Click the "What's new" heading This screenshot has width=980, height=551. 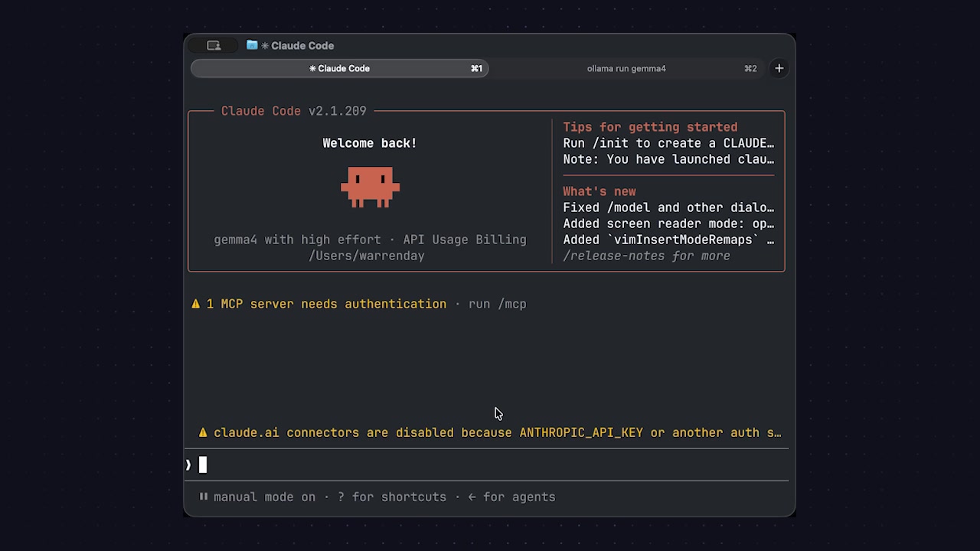(x=599, y=191)
